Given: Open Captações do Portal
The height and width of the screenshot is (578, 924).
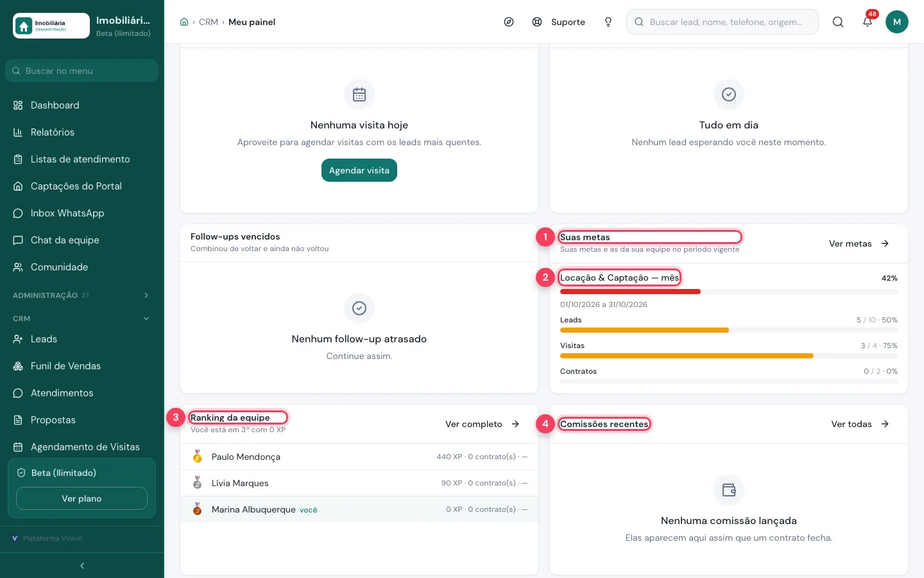Looking at the screenshot, I should pos(82,186).
